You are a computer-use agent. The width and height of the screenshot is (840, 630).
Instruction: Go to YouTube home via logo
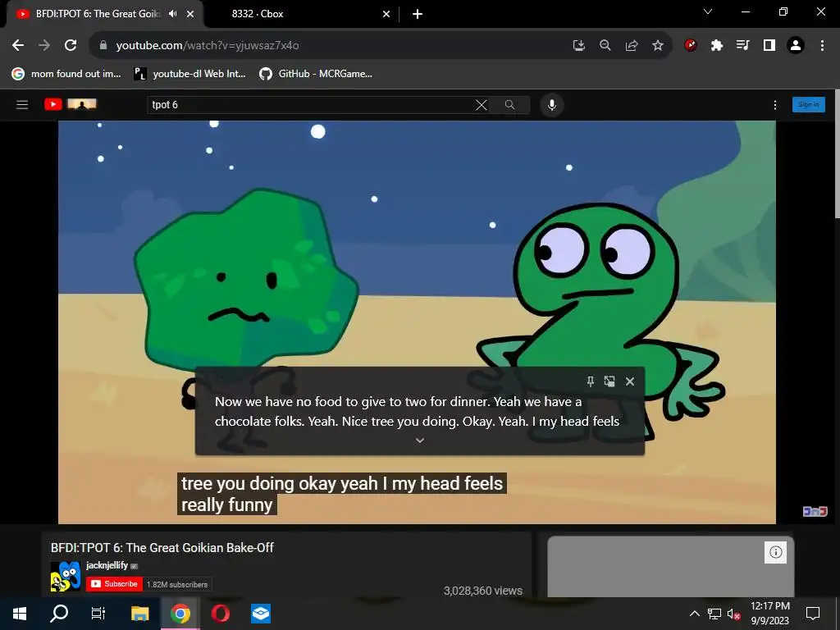pos(71,104)
